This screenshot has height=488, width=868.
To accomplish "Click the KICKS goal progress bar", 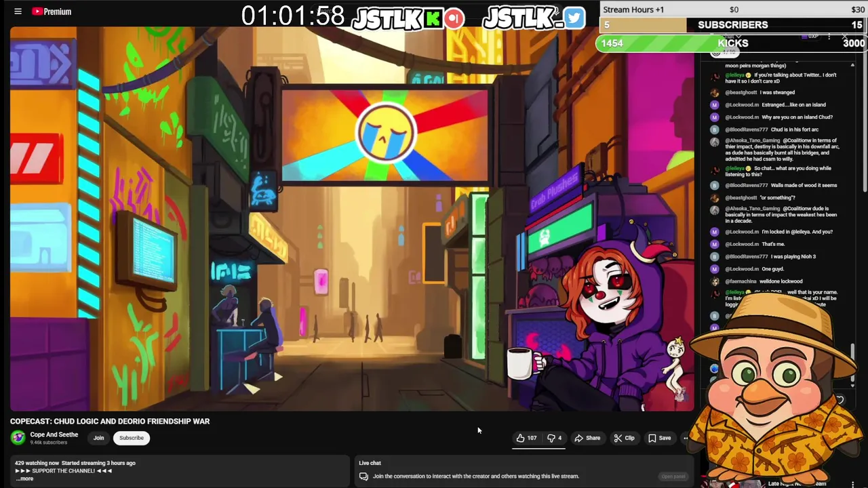I will pyautogui.click(x=732, y=43).
